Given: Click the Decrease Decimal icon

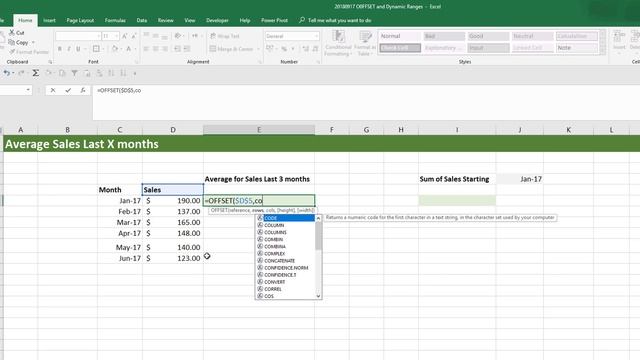Looking at the screenshot, I should (315, 49).
